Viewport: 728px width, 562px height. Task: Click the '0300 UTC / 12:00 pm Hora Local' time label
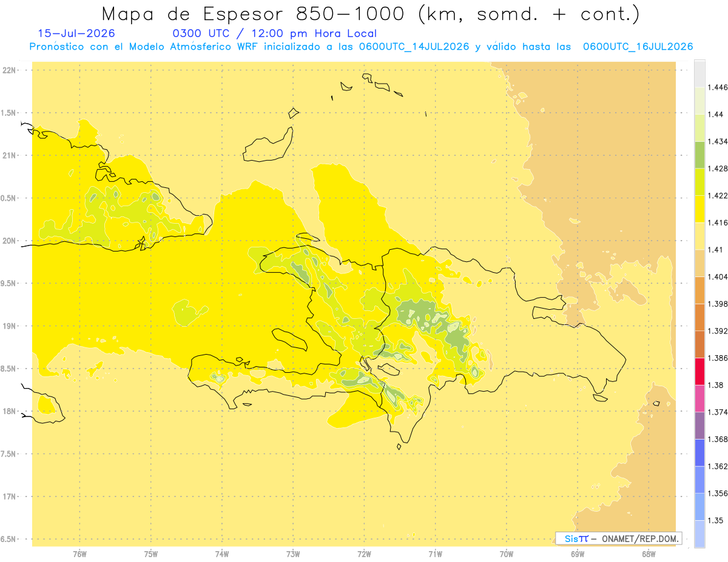tap(275, 34)
